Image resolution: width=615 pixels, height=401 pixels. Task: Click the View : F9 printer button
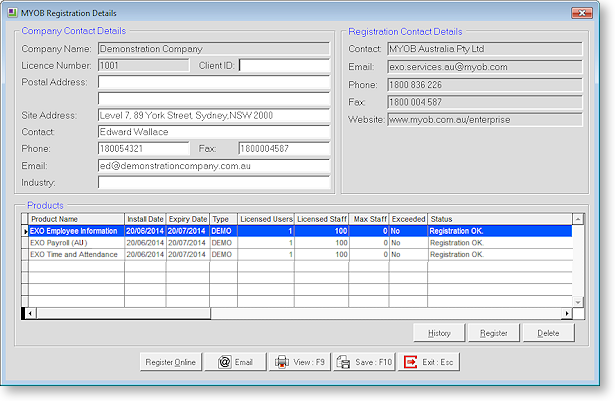click(299, 362)
